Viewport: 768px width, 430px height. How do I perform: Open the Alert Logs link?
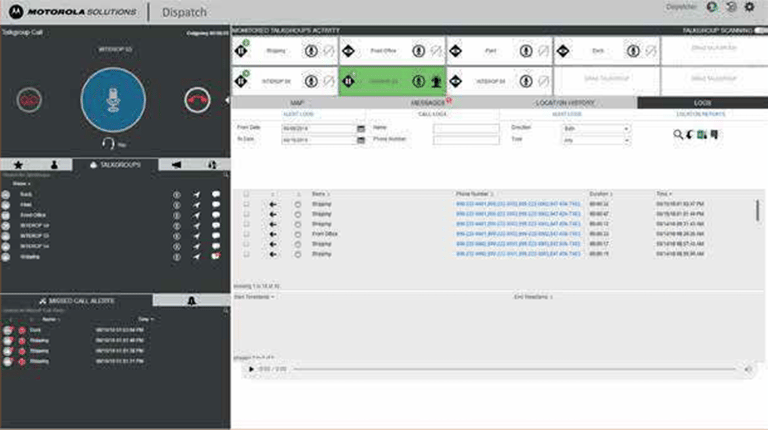click(x=298, y=114)
